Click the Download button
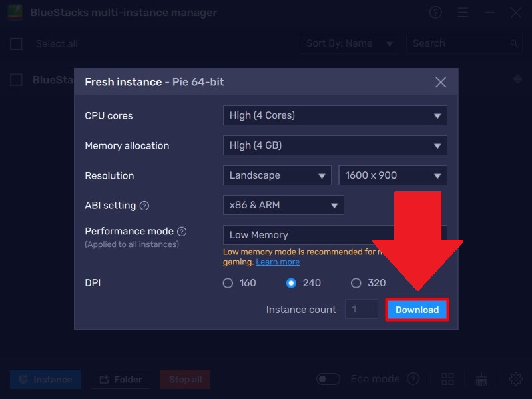Screen dimensions: 532x399 coord(417,310)
